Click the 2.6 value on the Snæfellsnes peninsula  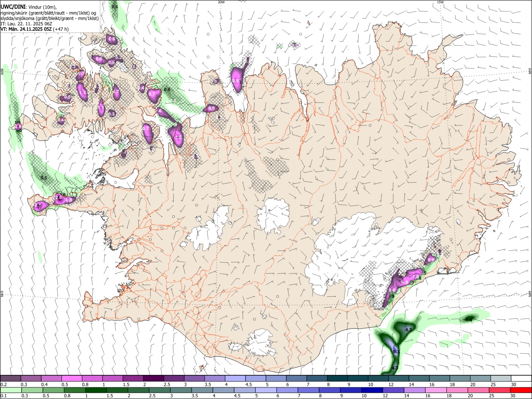[59, 198]
